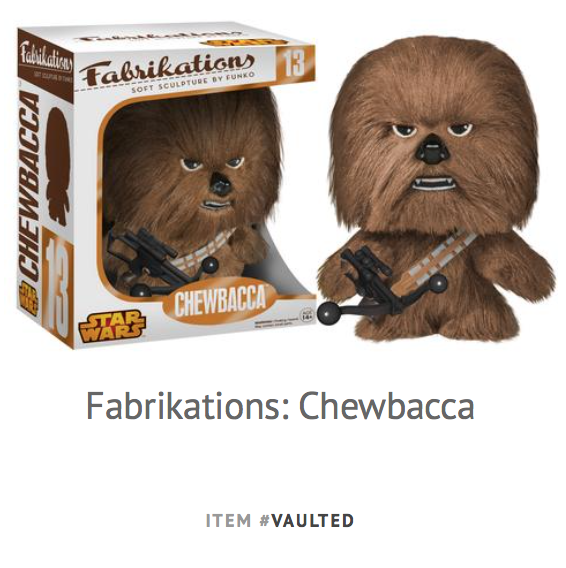Click the large 13 on the box side

pos(57,286)
